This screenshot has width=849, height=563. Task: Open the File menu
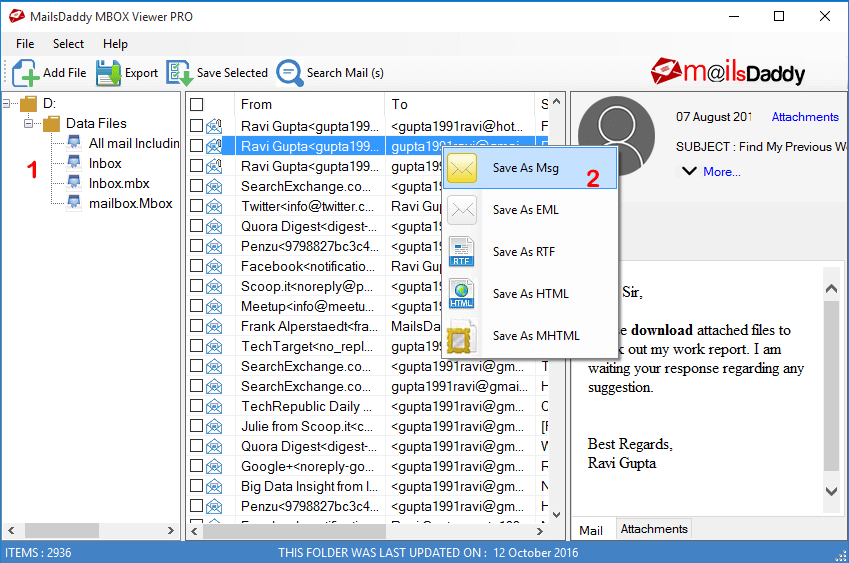(25, 44)
